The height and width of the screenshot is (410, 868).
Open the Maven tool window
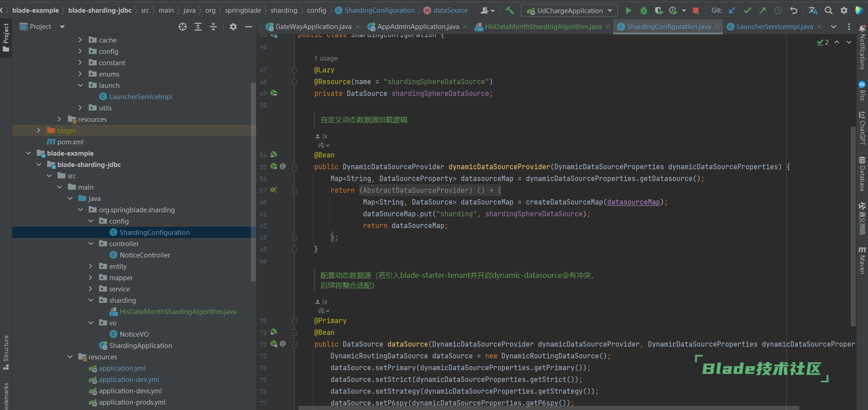[862, 260]
